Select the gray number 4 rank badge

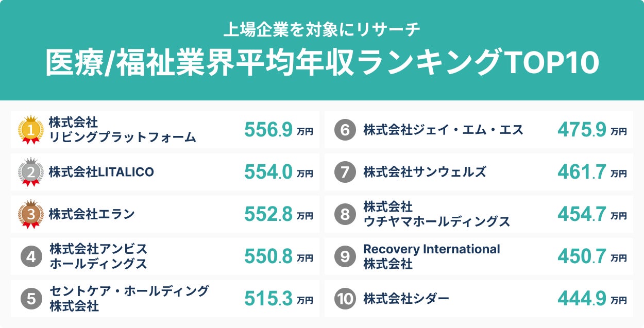[x=31, y=256]
